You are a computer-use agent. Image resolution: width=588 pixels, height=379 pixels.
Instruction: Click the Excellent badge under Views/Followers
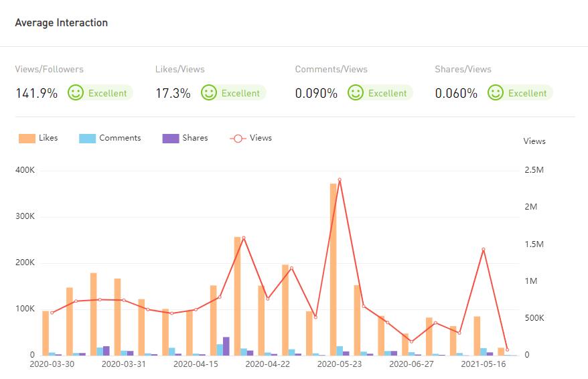click(107, 93)
